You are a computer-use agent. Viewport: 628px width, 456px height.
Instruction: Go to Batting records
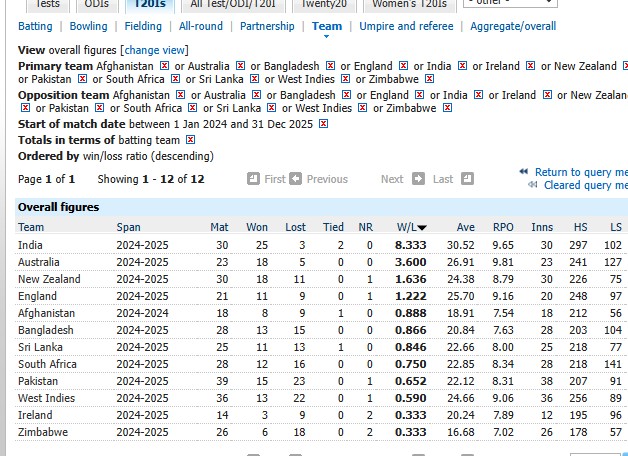tap(35, 26)
